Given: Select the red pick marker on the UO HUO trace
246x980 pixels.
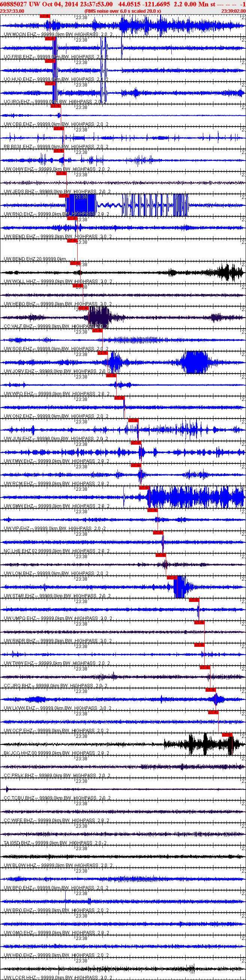Looking at the screenshot, I should 50,61.
